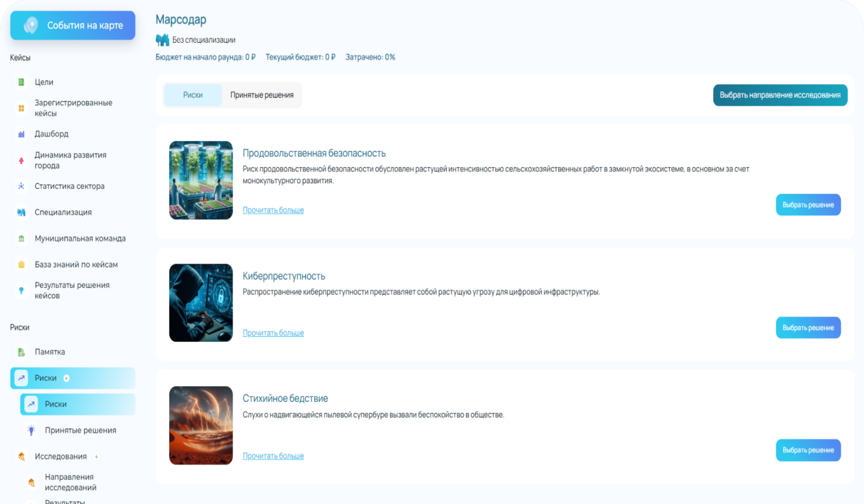Click the Муниципальная команда building icon
Screen dimensions: 864x504
pyautogui.click(x=21, y=238)
